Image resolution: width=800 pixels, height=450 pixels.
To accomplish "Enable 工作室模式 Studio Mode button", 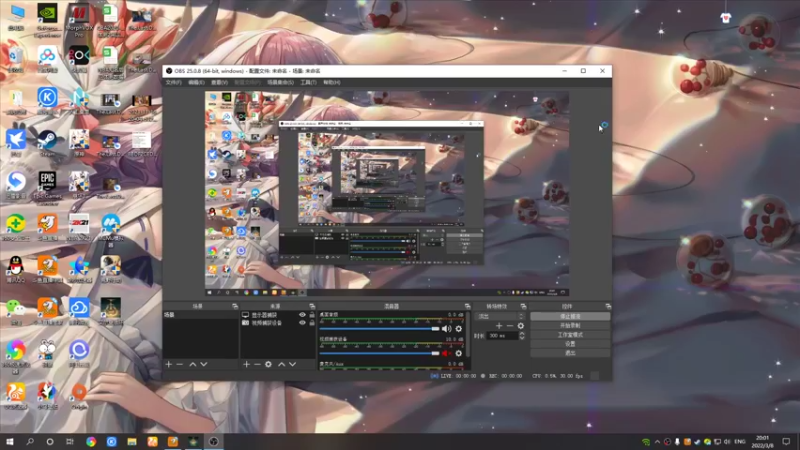I will [x=570, y=335].
